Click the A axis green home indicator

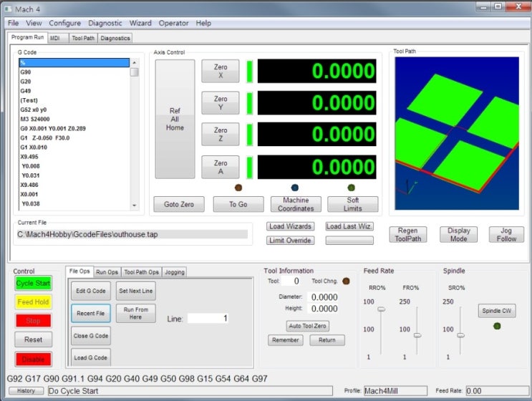pyautogui.click(x=250, y=167)
